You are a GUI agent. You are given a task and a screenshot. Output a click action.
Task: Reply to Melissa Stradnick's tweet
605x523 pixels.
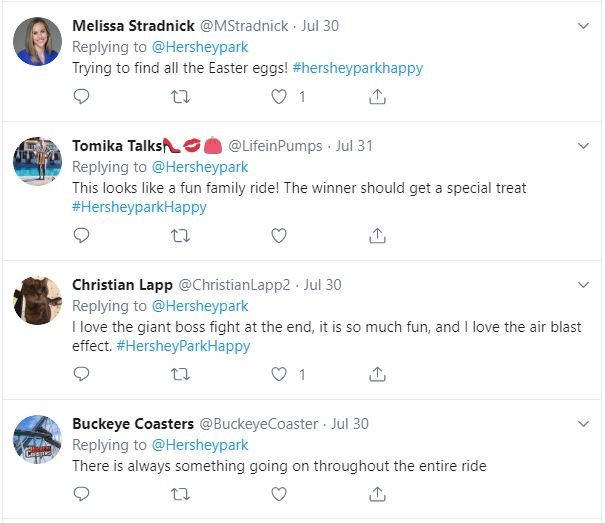82,97
